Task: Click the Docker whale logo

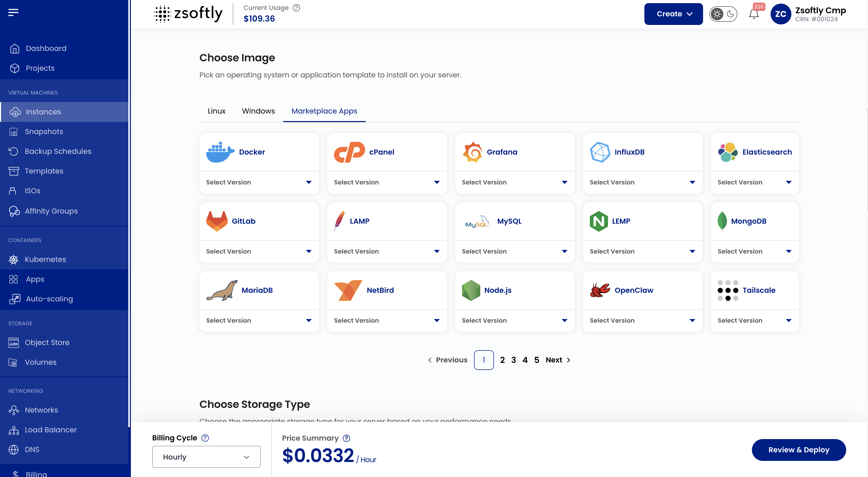Action: (220, 152)
